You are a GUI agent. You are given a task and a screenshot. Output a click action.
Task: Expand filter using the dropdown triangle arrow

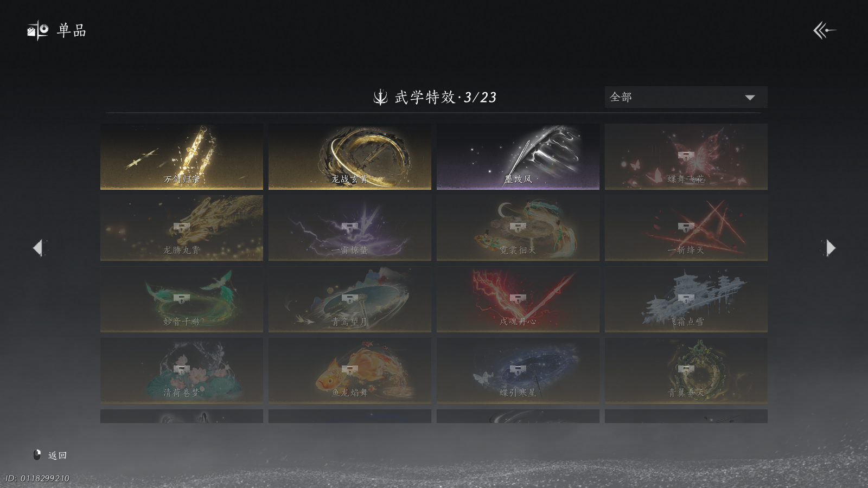click(750, 98)
